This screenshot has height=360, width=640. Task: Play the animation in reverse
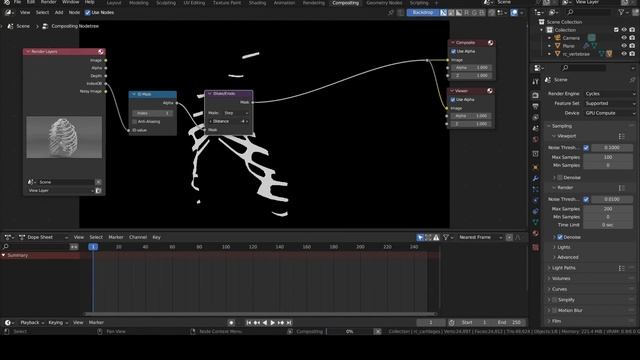pos(264,322)
